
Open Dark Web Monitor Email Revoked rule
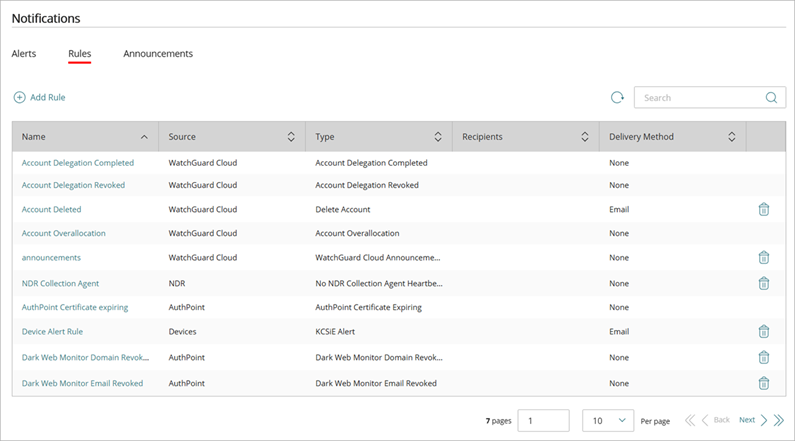pyautogui.click(x=82, y=383)
